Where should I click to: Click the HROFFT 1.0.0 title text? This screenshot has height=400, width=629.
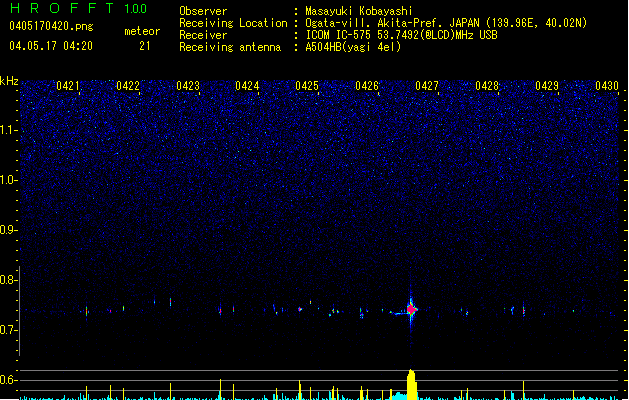click(79, 8)
